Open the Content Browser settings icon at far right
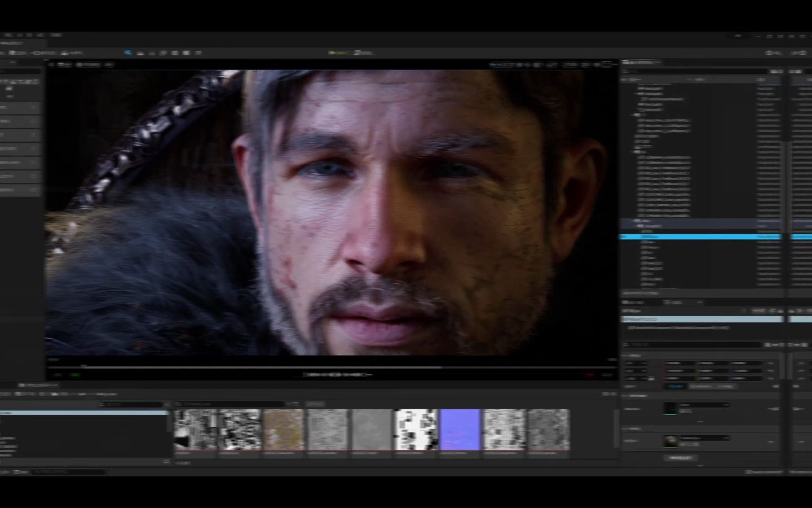The width and height of the screenshot is (812, 508). [x=608, y=394]
